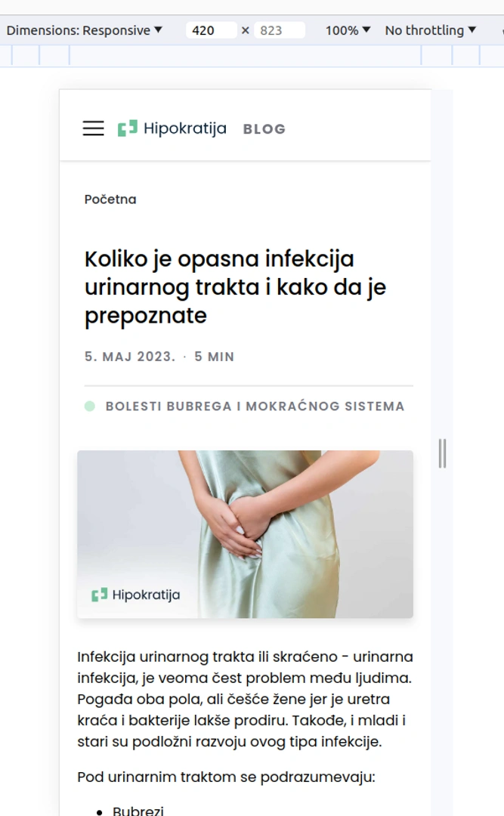The width and height of the screenshot is (504, 816).
Task: Click the x separator between dimensions
Action: 246,30
